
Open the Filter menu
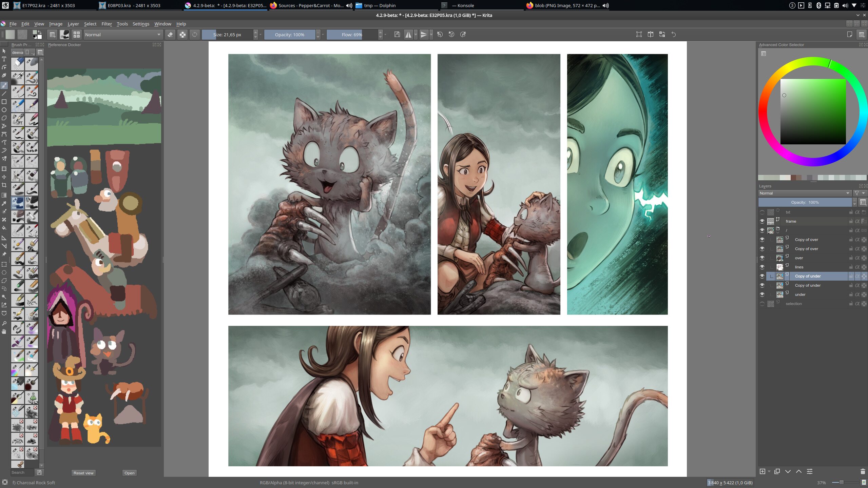point(107,24)
